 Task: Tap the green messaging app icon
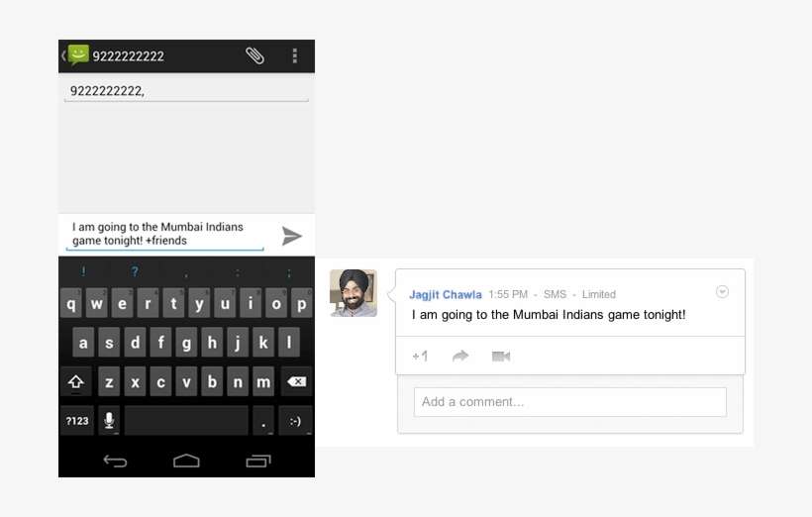[x=77, y=55]
